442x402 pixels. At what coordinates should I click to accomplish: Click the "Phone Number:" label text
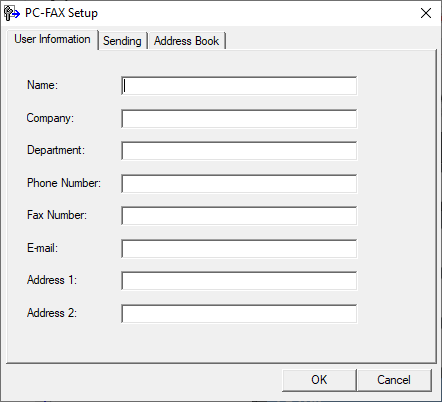coord(64,183)
